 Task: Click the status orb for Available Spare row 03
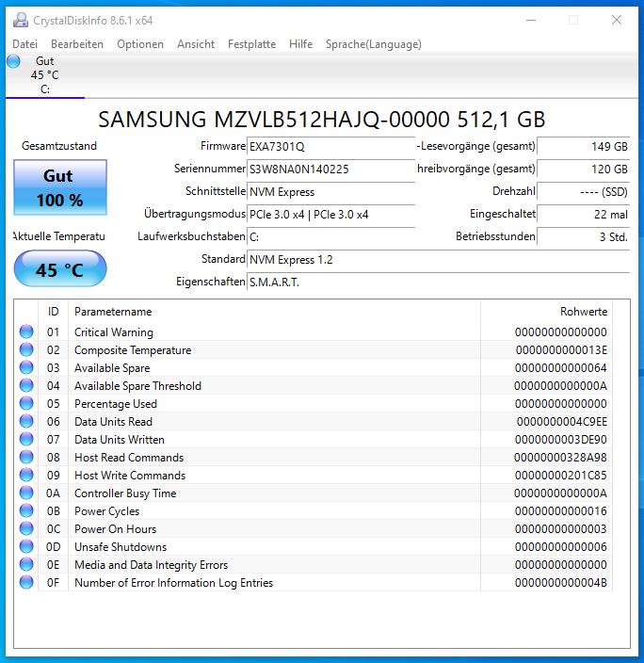pos(26,367)
